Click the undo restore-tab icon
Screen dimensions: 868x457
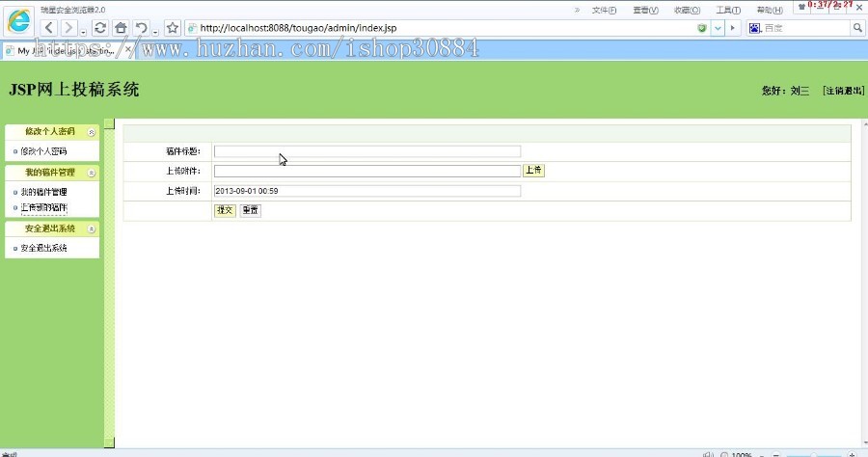click(142, 28)
